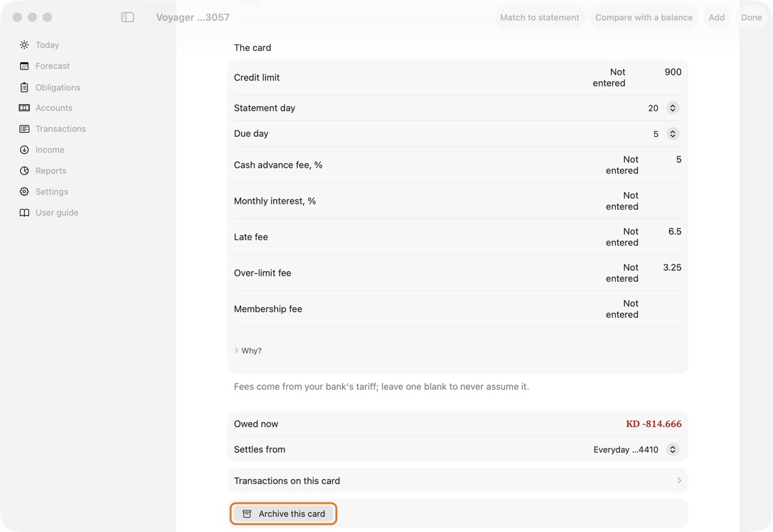Click the User guide book icon
The height and width of the screenshot is (532, 773).
coord(24,212)
